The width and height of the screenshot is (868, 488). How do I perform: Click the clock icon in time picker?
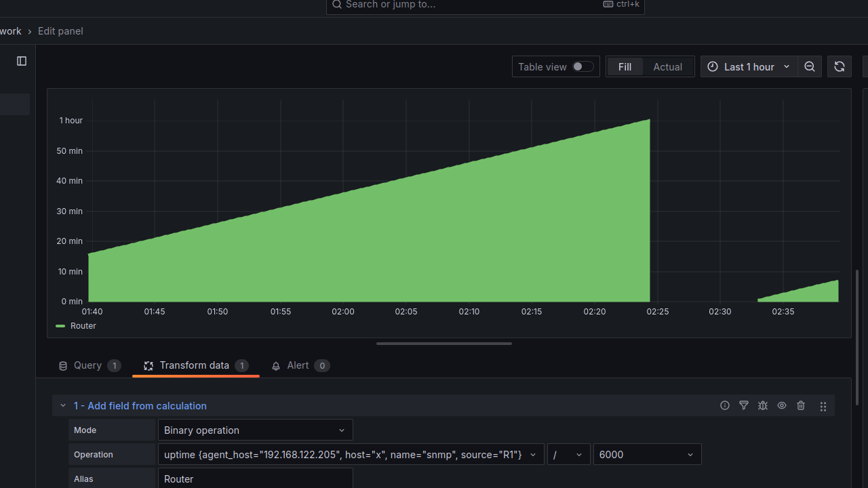coord(713,66)
